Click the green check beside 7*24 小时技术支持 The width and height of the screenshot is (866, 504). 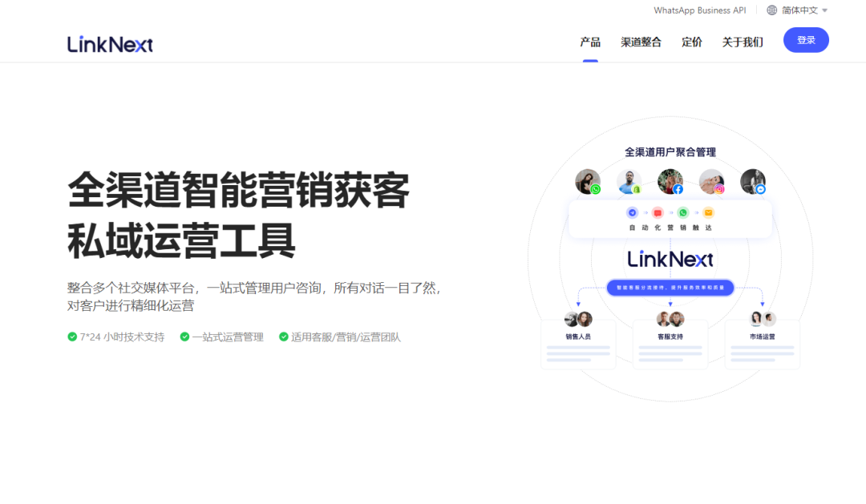tap(72, 337)
